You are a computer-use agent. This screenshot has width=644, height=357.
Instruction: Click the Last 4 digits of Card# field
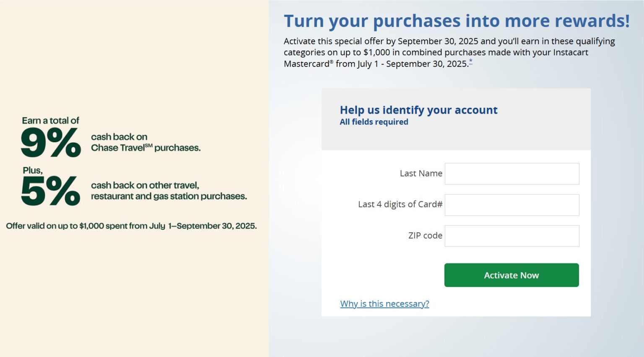click(x=512, y=204)
